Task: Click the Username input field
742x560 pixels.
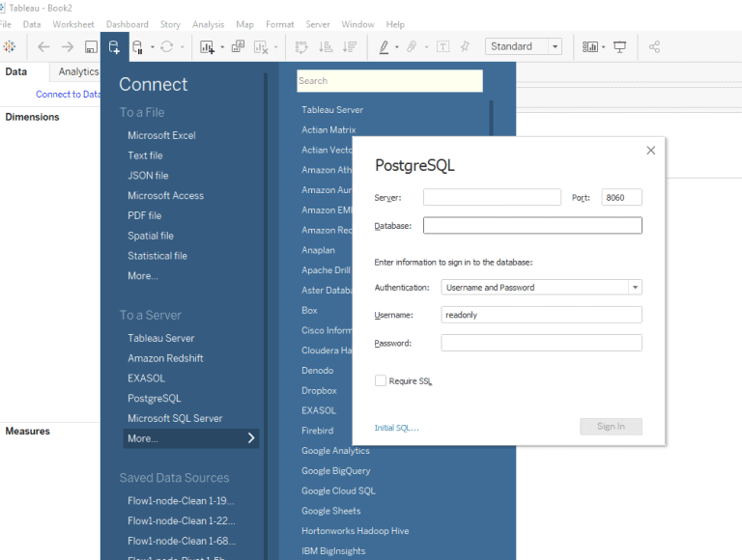Action: coord(541,315)
